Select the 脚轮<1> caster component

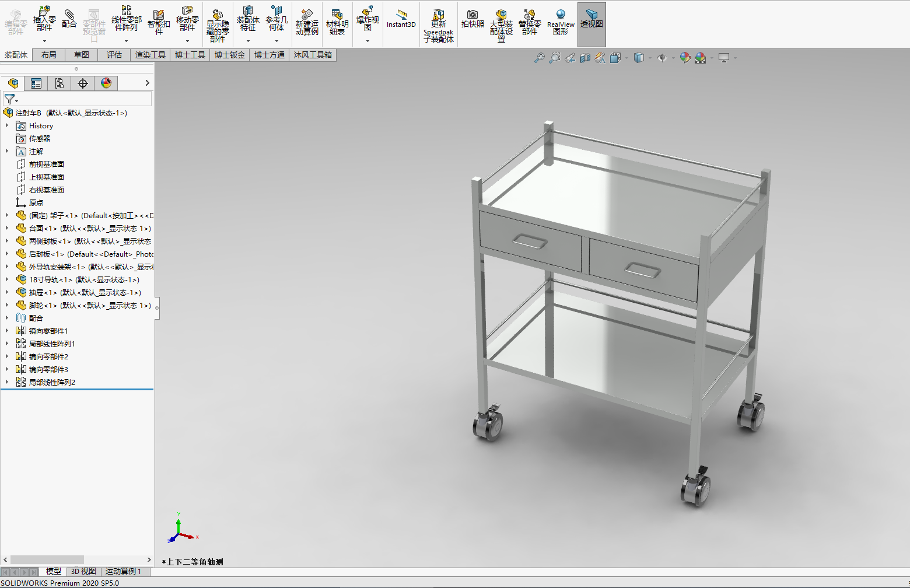point(84,305)
